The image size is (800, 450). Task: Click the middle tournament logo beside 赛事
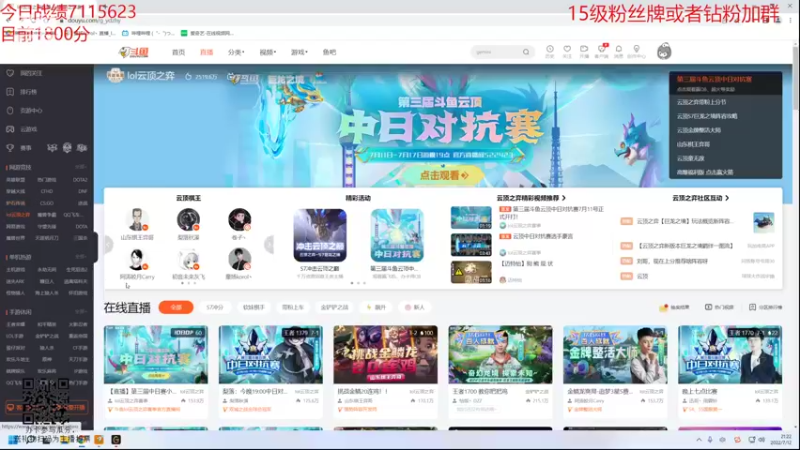click(x=67, y=148)
